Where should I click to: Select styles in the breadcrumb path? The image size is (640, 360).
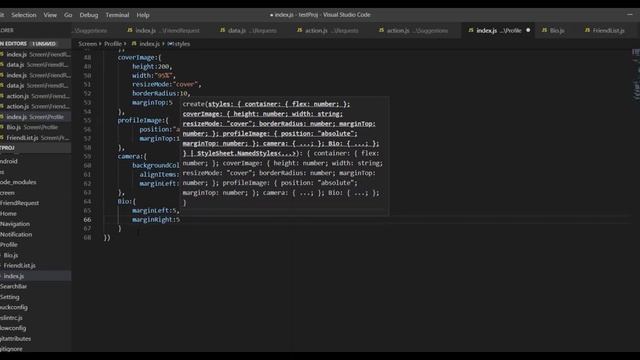181,44
